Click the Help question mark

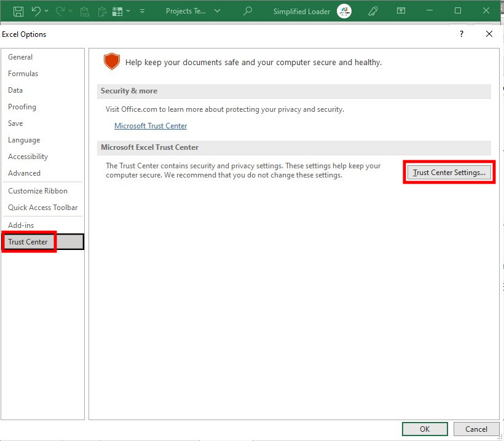click(x=461, y=34)
